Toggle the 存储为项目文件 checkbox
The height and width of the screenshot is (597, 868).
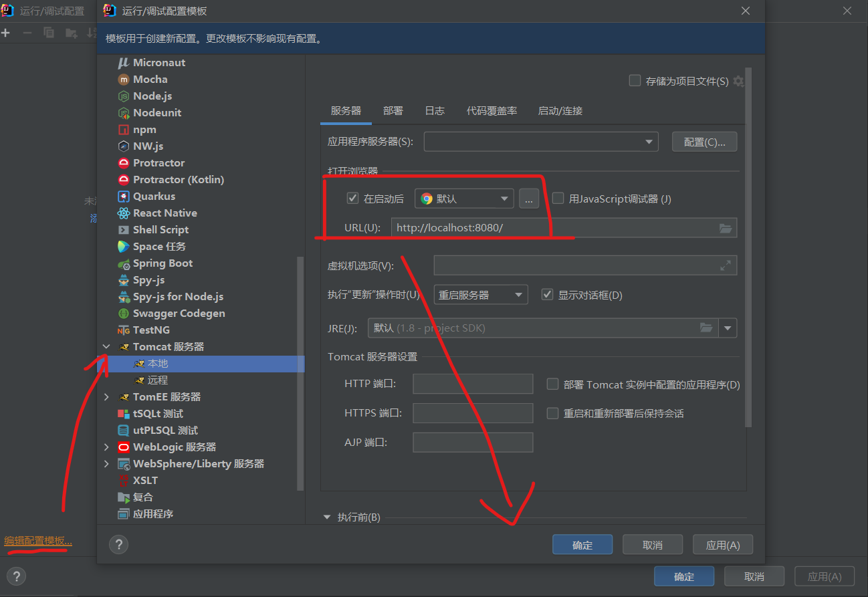click(635, 81)
